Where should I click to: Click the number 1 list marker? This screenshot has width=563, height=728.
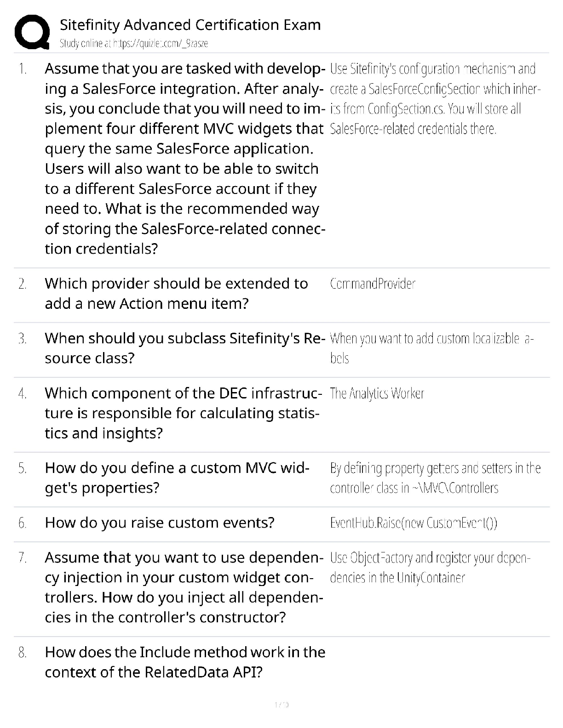(22, 69)
